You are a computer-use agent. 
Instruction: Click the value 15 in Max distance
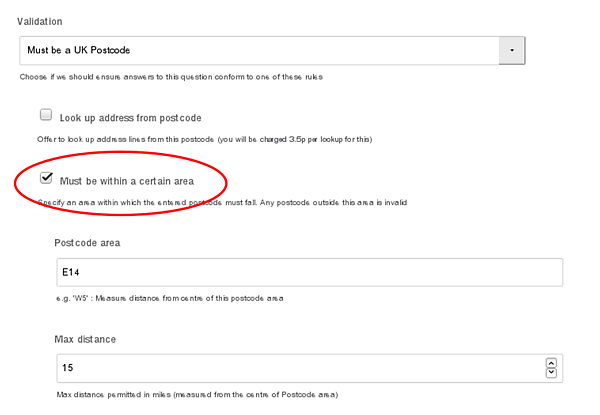click(x=68, y=368)
